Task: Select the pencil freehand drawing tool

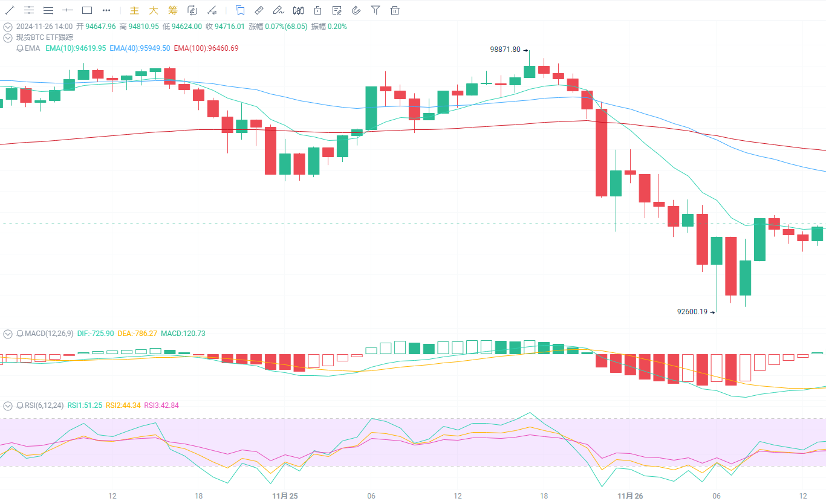Action: [x=279, y=10]
